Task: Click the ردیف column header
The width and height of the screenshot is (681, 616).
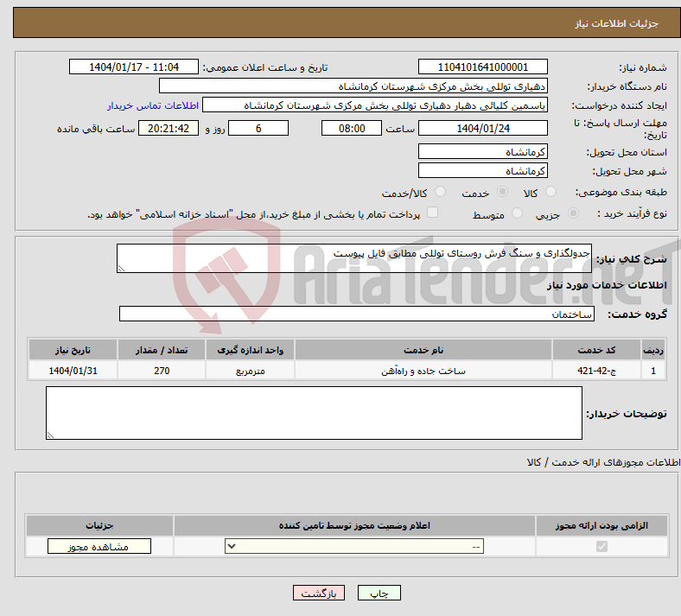Action: coord(653,350)
